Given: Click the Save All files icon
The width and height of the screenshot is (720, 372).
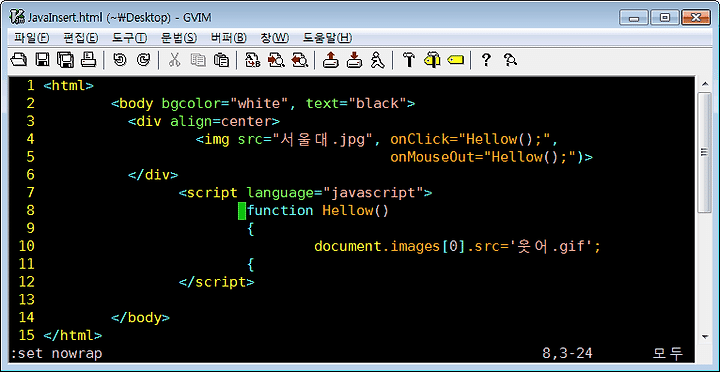Looking at the screenshot, I should 65,60.
